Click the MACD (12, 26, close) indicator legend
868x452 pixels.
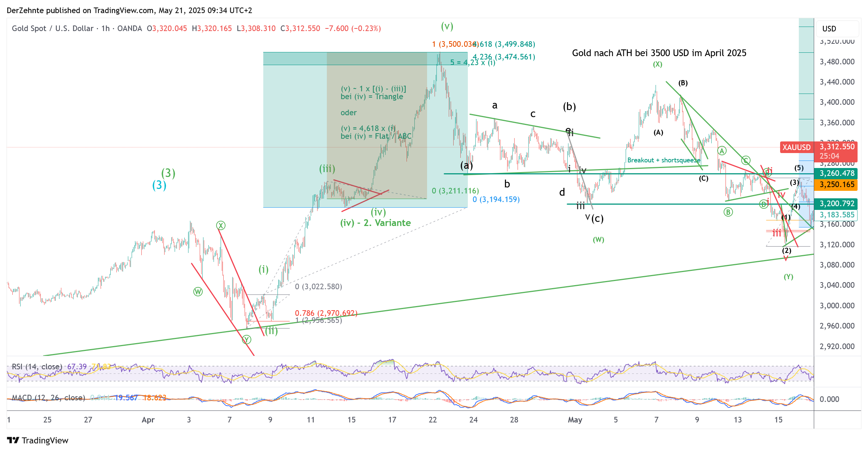pos(48,398)
